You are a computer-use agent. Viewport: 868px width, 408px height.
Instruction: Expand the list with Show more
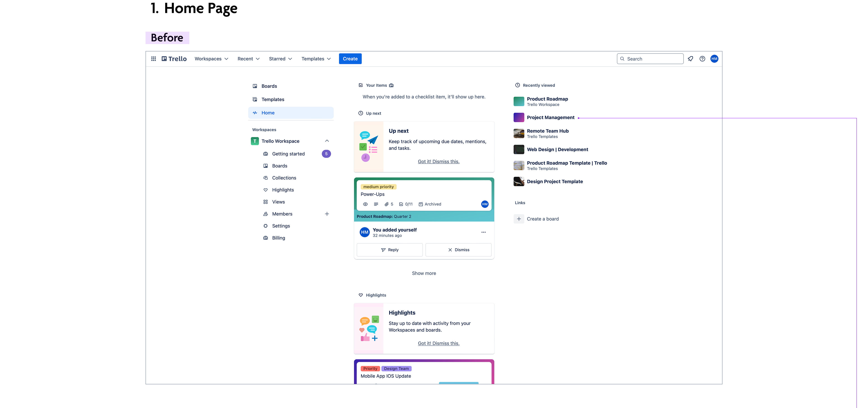point(424,273)
